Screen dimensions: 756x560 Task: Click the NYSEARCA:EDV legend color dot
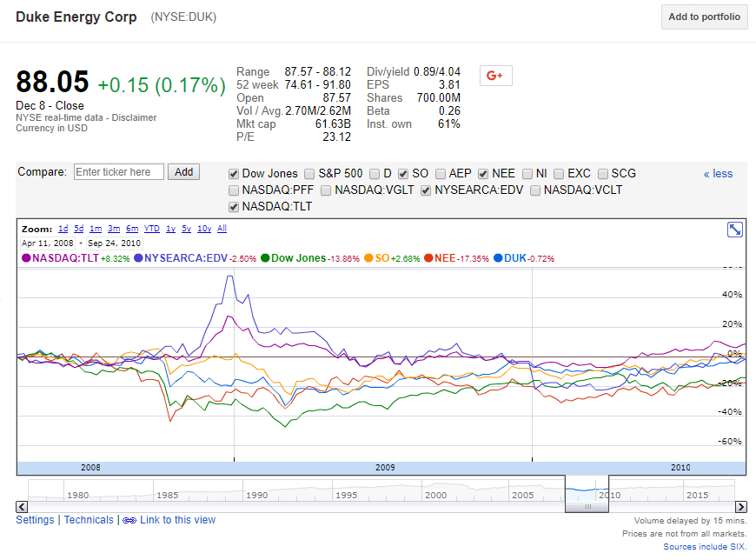138,258
